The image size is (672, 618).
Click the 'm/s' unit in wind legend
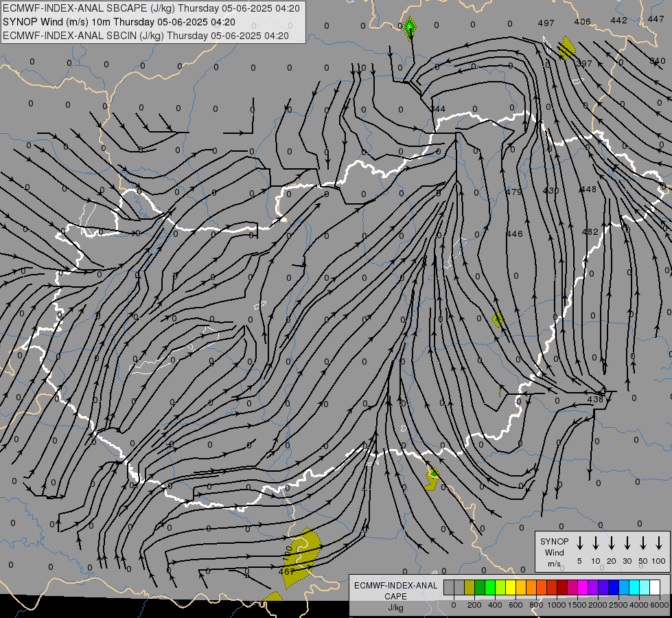click(x=554, y=564)
